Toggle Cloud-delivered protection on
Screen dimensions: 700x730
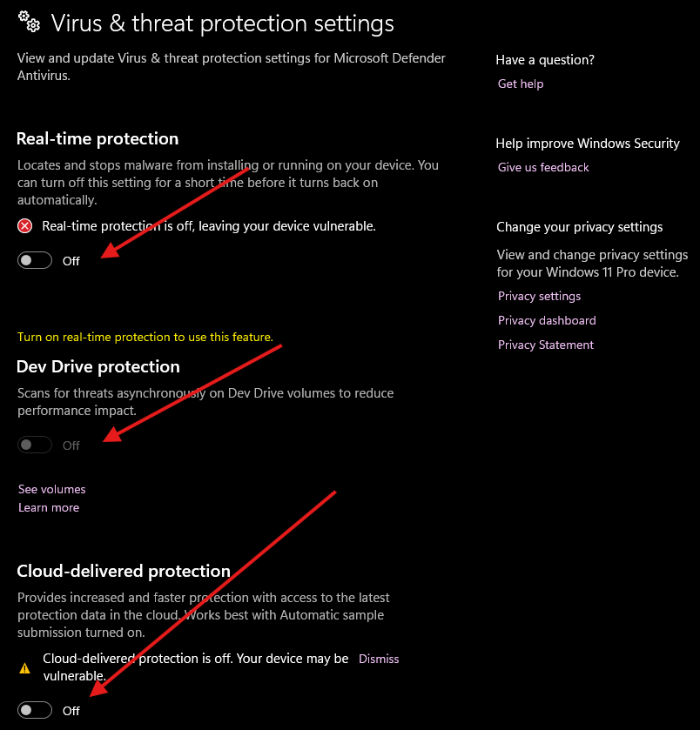click(x=34, y=709)
